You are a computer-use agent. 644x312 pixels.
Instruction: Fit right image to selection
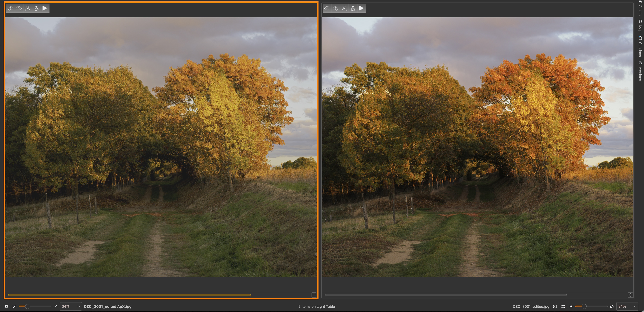coord(555,306)
